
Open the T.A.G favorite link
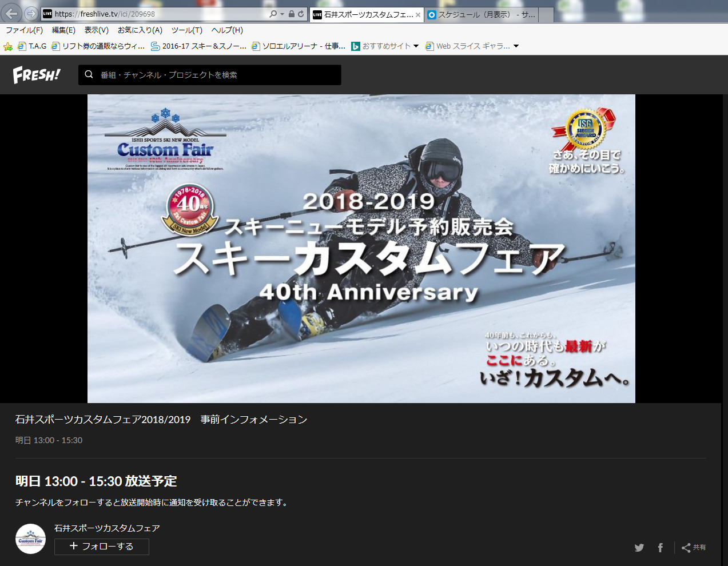[32, 46]
